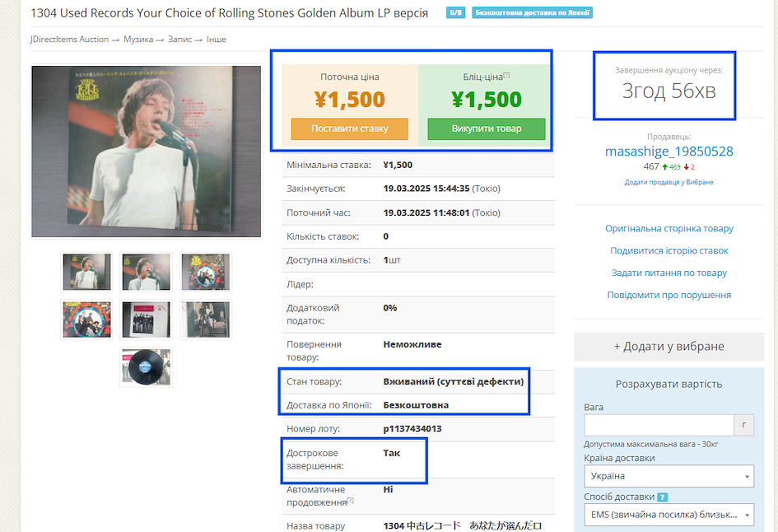
Task: Select current time 19.03.2025 11:48:01
Action: (x=426, y=213)
